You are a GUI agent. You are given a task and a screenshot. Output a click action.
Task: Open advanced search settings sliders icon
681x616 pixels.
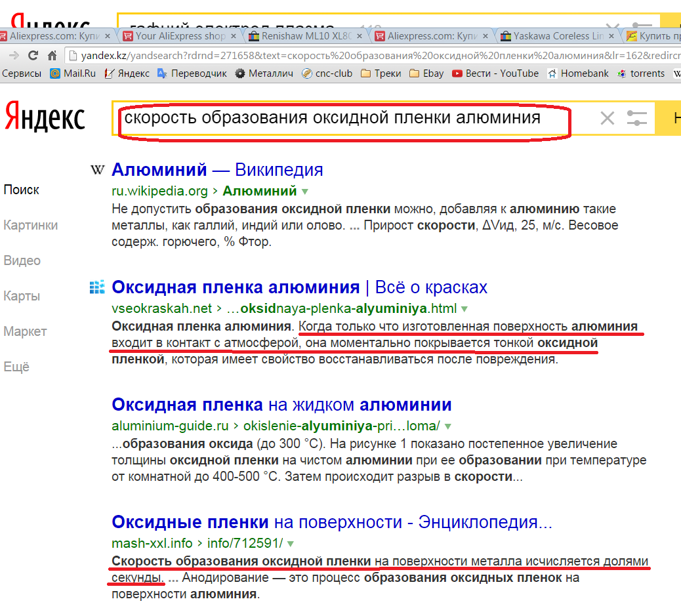click(x=637, y=117)
